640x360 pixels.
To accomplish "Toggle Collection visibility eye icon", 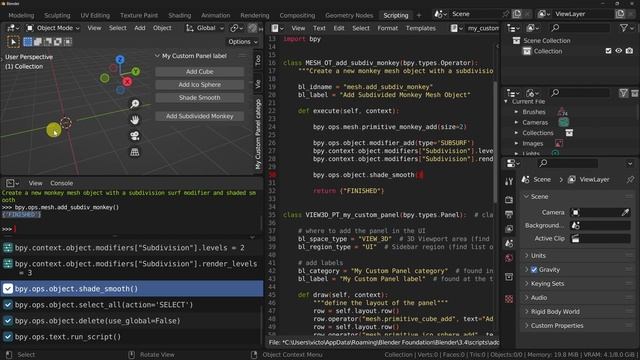I will [619, 51].
